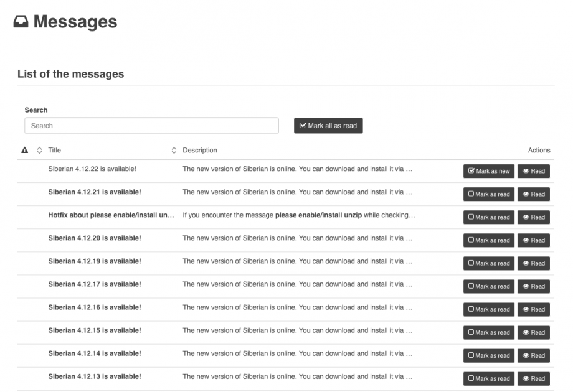Sort by the arrows left of Description

tap(174, 150)
